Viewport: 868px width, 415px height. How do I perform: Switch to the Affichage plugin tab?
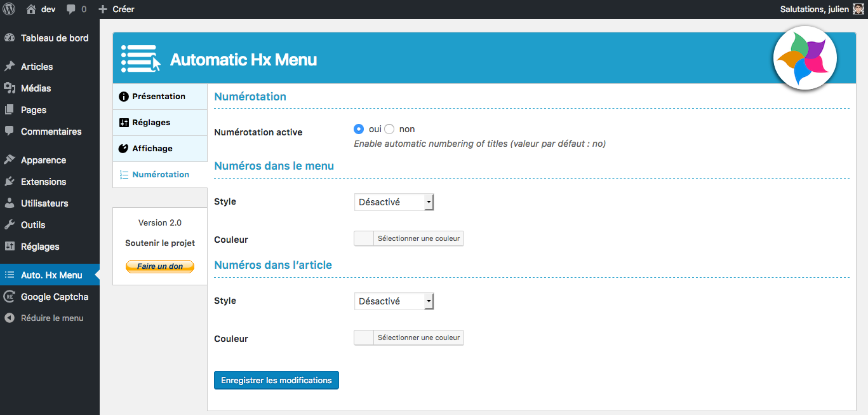coord(160,149)
